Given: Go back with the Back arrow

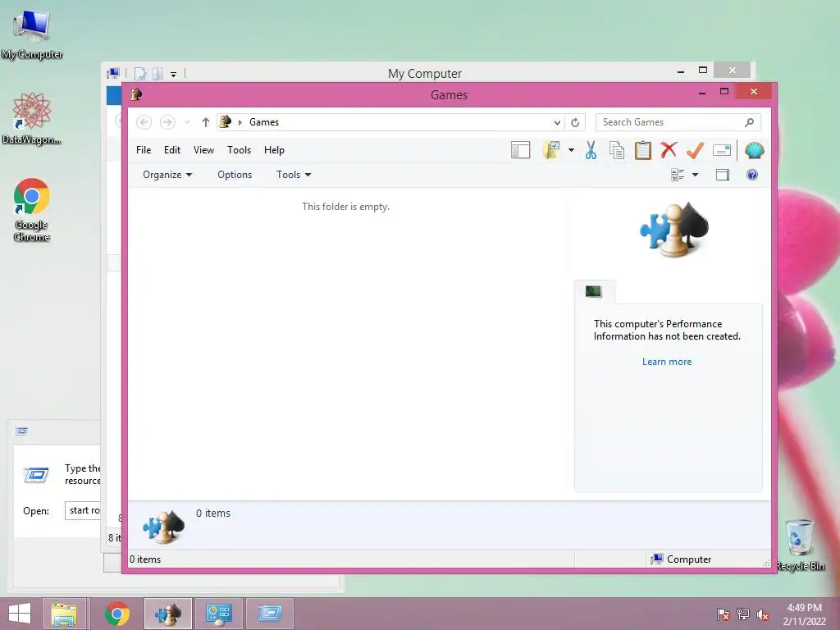Looking at the screenshot, I should pyautogui.click(x=144, y=122).
